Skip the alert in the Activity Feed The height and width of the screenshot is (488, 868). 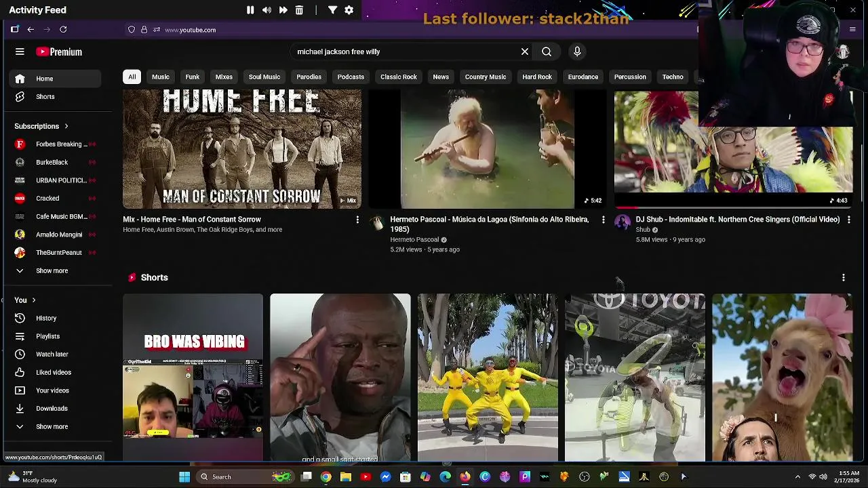pyautogui.click(x=283, y=10)
